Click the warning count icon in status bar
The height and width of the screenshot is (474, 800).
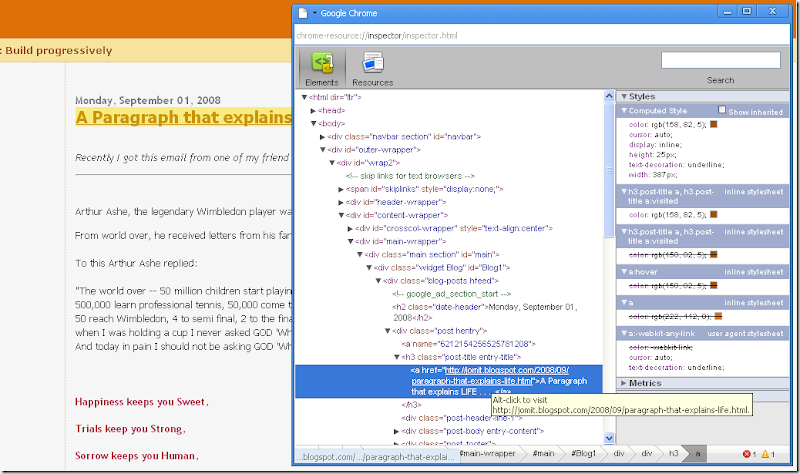coord(767,454)
